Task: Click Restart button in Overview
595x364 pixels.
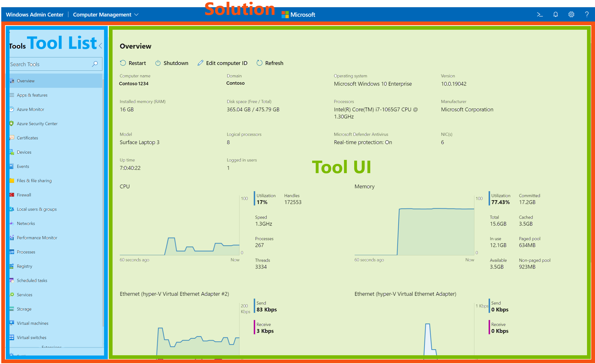Action: click(134, 63)
